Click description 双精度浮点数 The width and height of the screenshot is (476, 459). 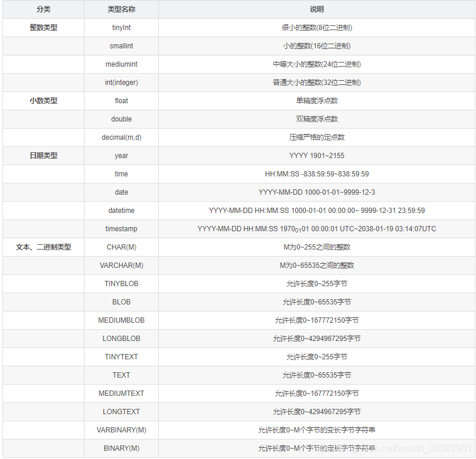point(317,119)
